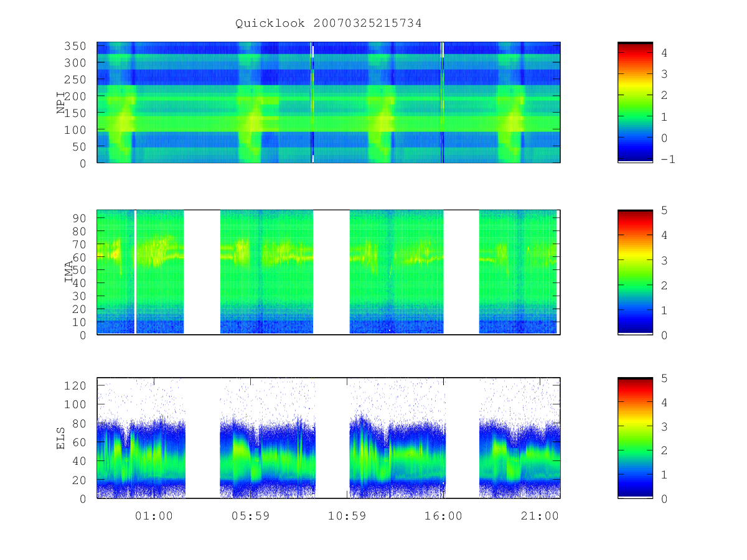747x560 pixels.
Task: Click the 21:00 time tick label
Action: click(x=540, y=516)
